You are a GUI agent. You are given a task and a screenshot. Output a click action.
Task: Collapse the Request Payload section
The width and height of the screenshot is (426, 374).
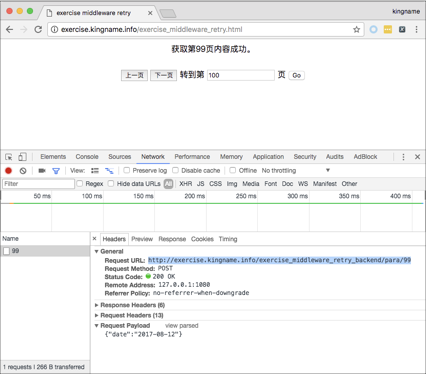pyautogui.click(x=96, y=326)
